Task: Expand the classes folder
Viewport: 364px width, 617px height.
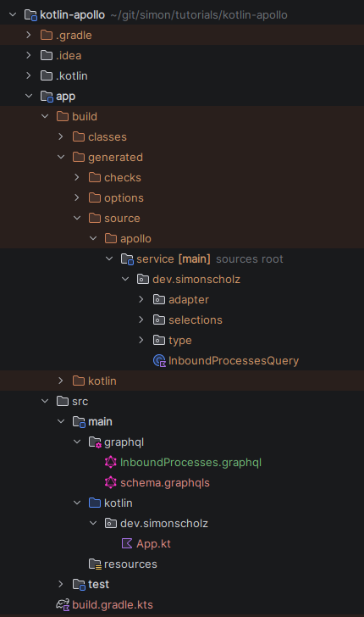Action: point(61,137)
